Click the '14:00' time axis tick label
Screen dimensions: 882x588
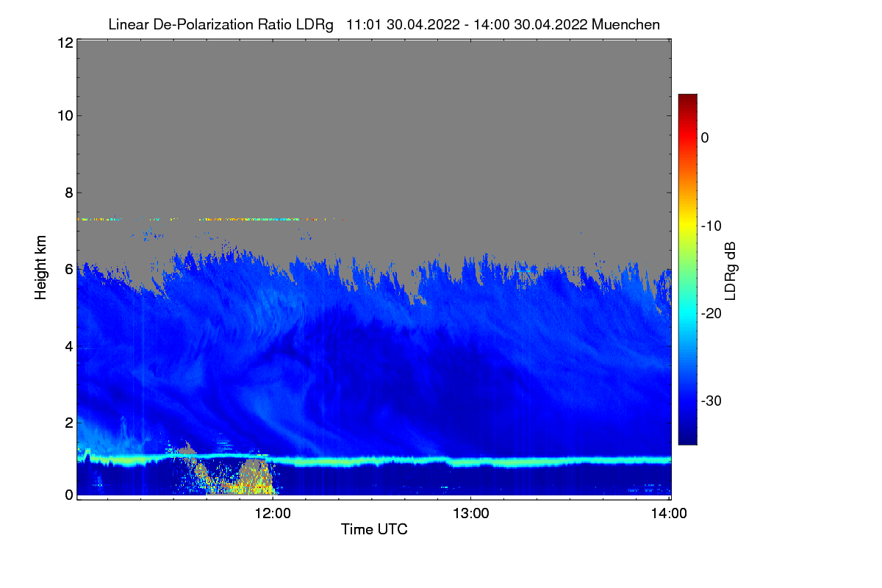tap(670, 514)
